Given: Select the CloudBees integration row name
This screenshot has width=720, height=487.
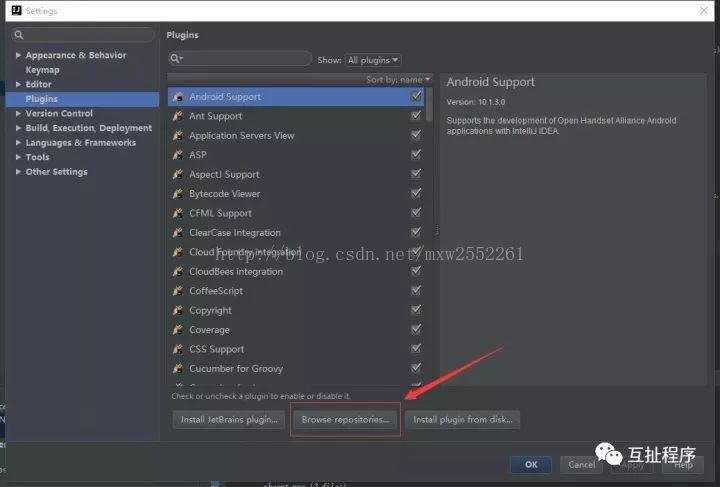Looking at the screenshot, I should tap(236, 271).
